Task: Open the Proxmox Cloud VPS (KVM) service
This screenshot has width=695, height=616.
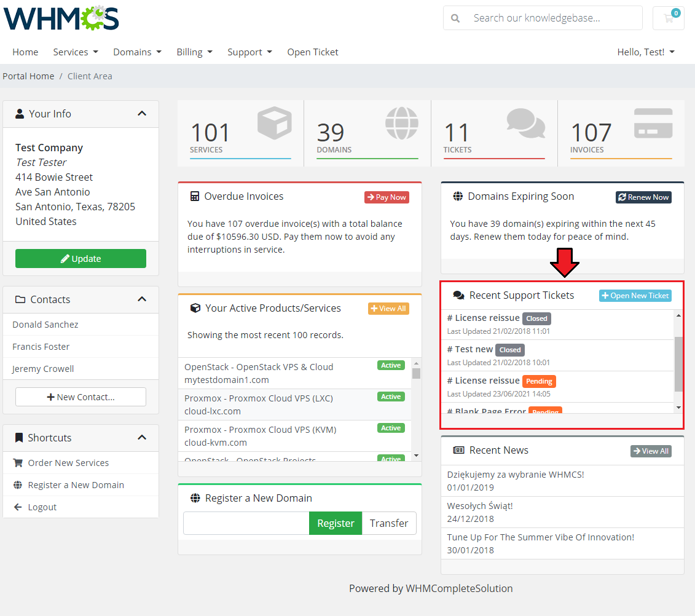Action: coord(295,436)
